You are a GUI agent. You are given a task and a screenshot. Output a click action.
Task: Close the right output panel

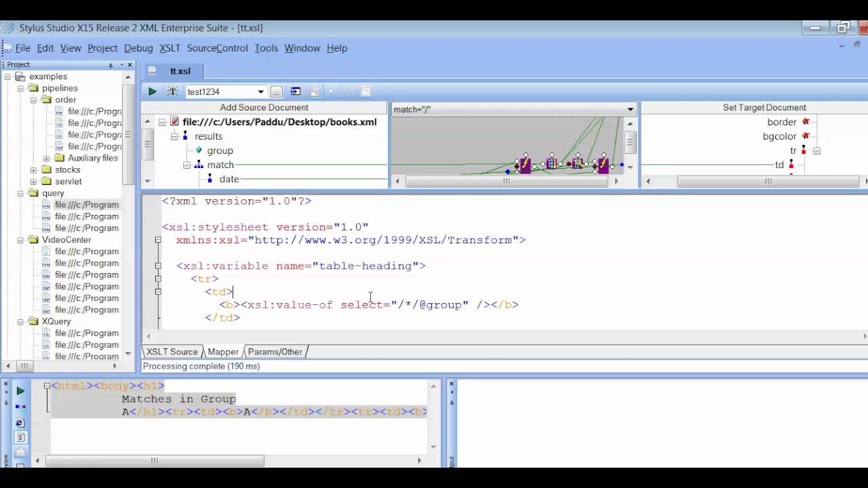[452, 385]
